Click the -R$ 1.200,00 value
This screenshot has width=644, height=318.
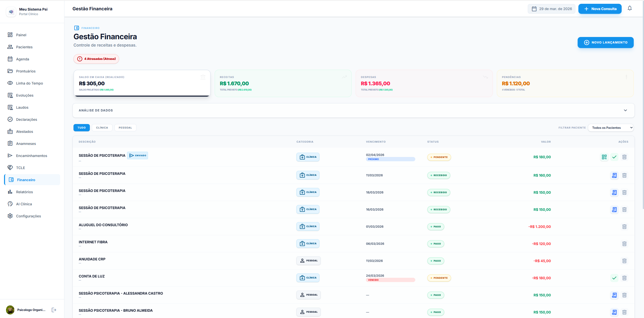(x=540, y=227)
